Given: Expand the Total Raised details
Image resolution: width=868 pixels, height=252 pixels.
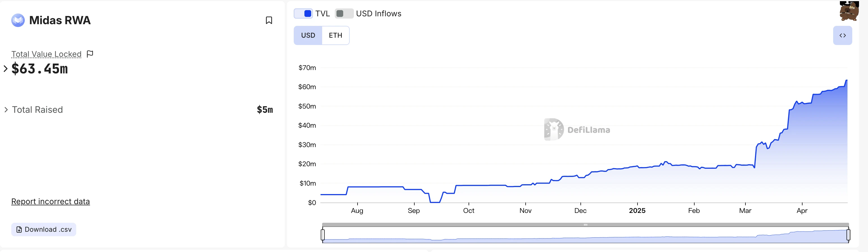Looking at the screenshot, I should tap(6, 110).
